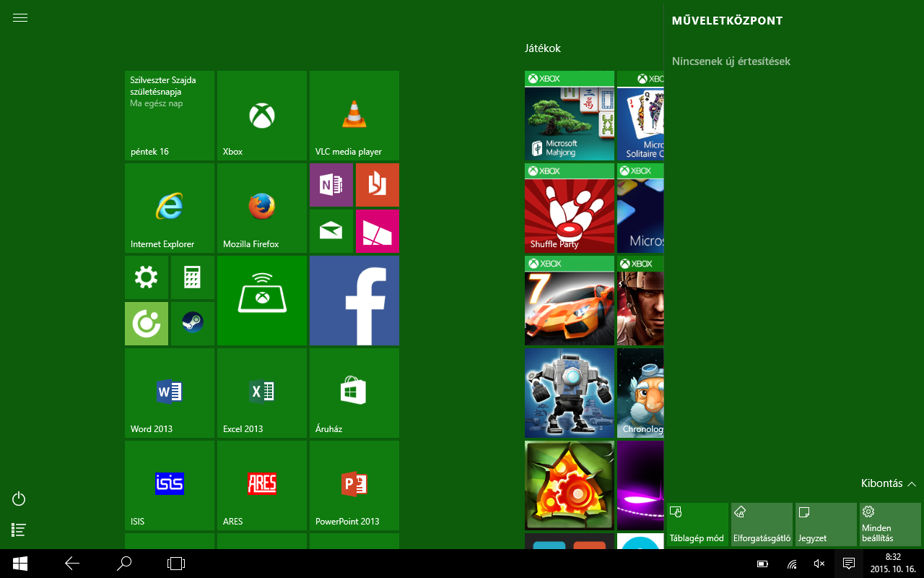The width and height of the screenshot is (924, 578).
Task: Open the Asphalt racing car game tile
Action: click(570, 301)
